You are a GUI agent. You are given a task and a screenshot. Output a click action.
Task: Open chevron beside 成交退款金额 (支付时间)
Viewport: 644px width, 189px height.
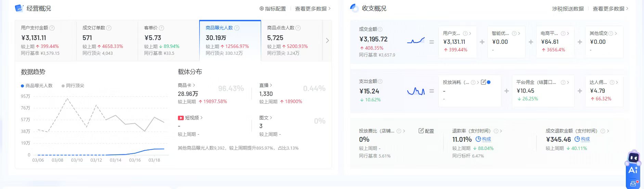(608, 131)
